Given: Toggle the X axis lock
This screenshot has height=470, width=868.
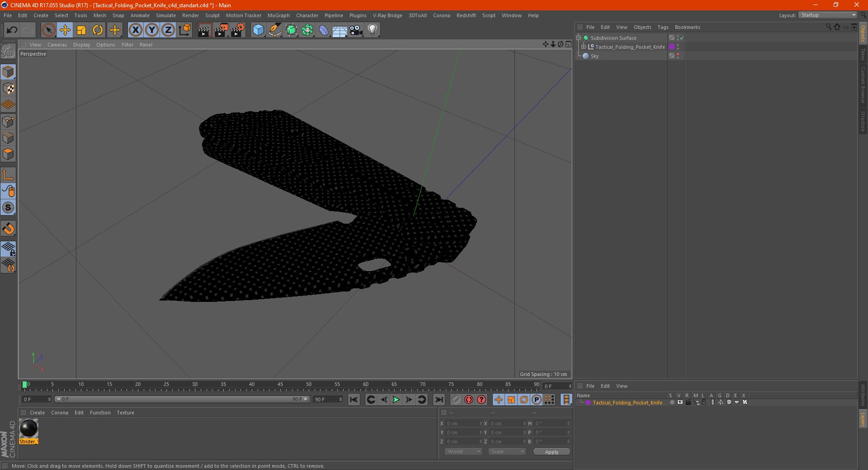Looking at the screenshot, I should pyautogui.click(x=136, y=30).
